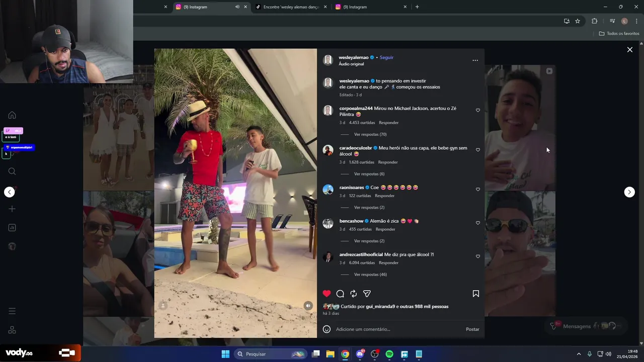Save the post with the bookmark icon
Image resolution: width=644 pixels, height=362 pixels.
pyautogui.click(x=476, y=294)
